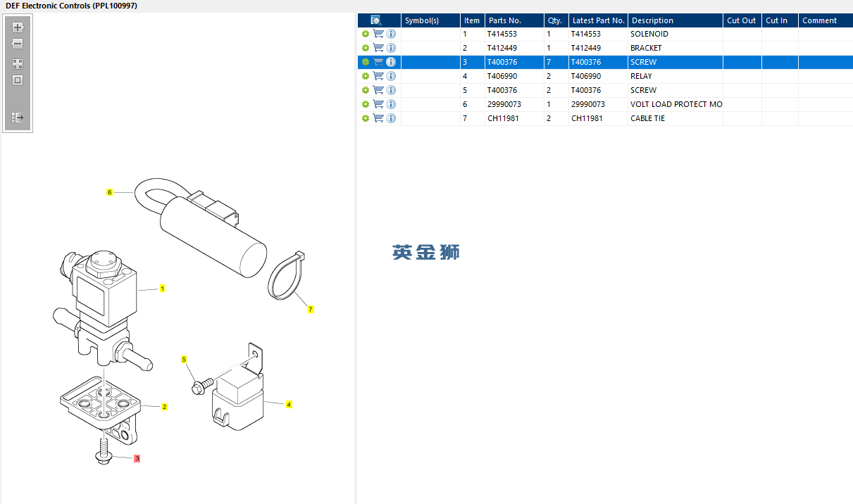Click gear icon on highlighted item 3 row

(366, 62)
